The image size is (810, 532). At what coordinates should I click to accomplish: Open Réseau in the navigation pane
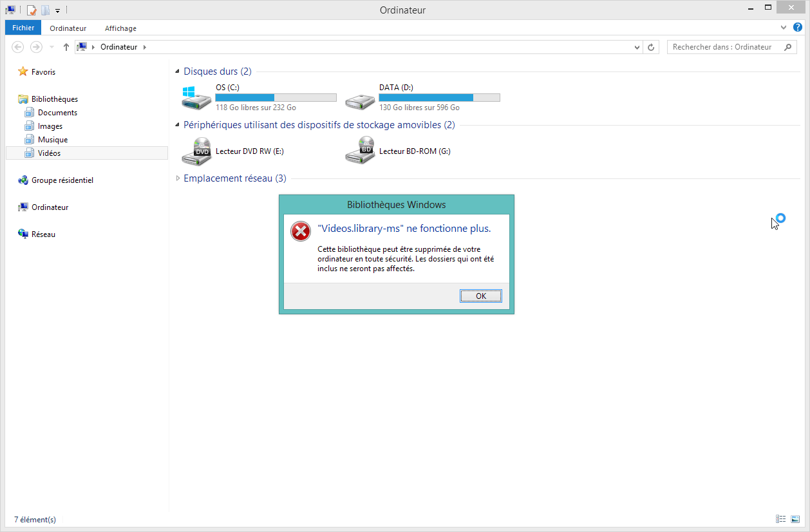[x=43, y=234]
